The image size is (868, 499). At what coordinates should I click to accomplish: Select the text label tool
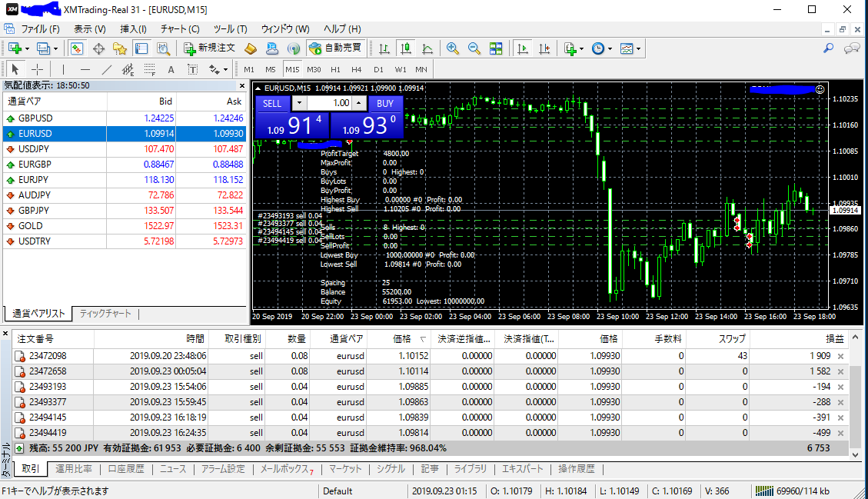pyautogui.click(x=193, y=69)
